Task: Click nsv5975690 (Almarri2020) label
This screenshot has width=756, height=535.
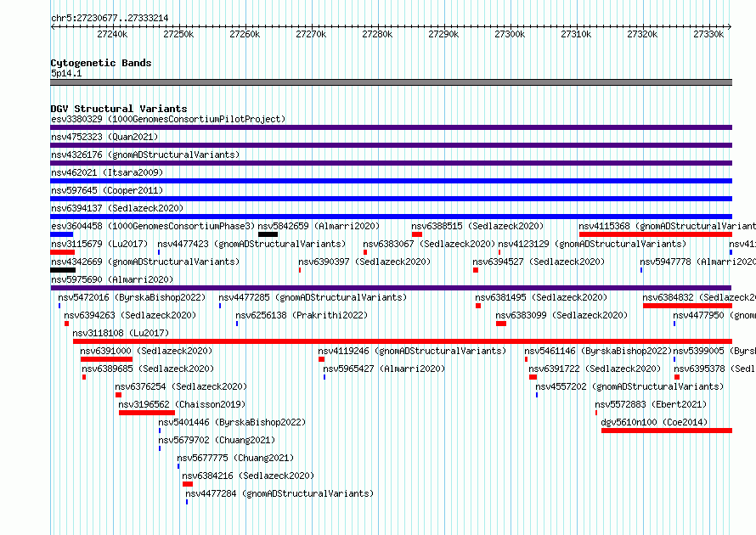Action: point(112,279)
